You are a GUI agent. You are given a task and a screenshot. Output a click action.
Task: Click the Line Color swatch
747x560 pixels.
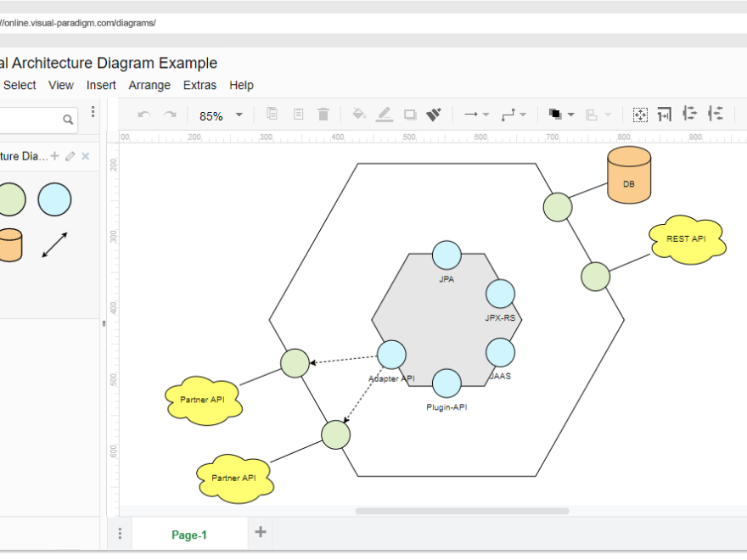click(384, 114)
